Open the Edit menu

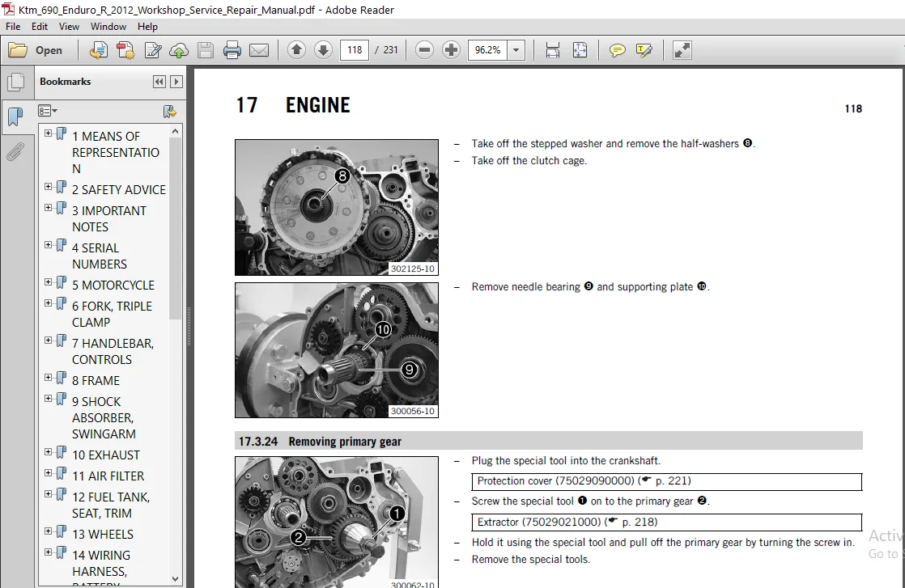click(x=39, y=27)
